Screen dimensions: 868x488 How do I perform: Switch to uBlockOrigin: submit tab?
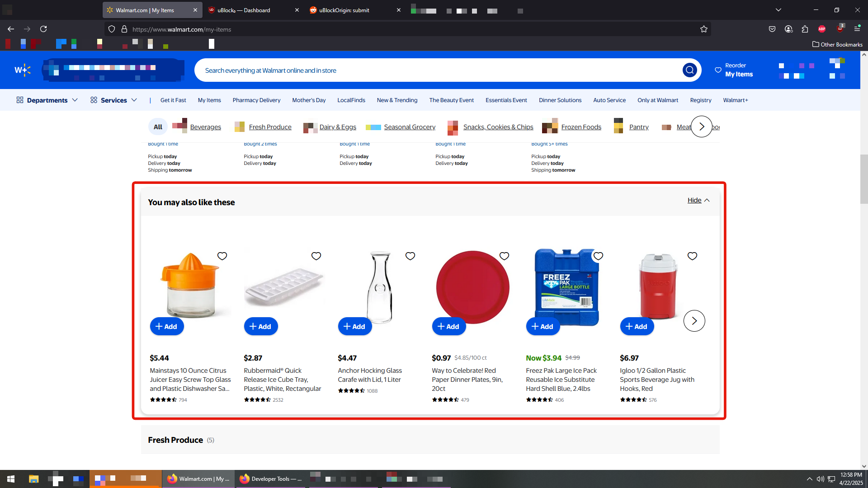(355, 10)
